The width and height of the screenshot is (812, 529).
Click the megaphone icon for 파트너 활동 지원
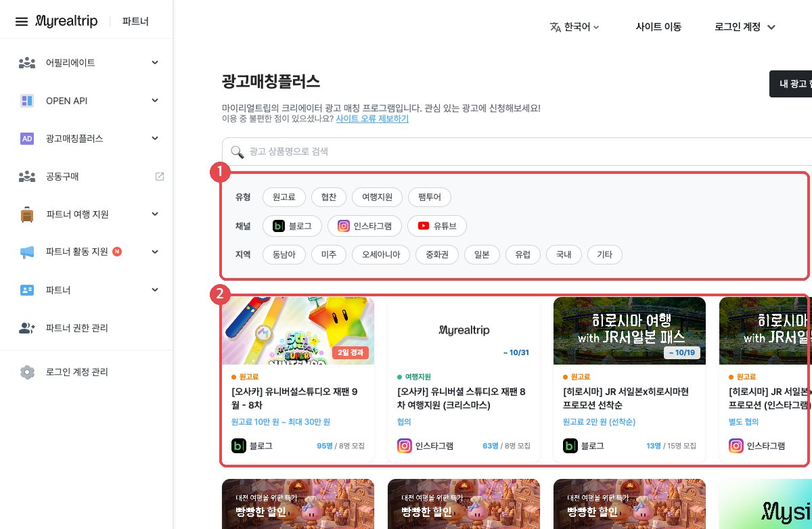(27, 252)
